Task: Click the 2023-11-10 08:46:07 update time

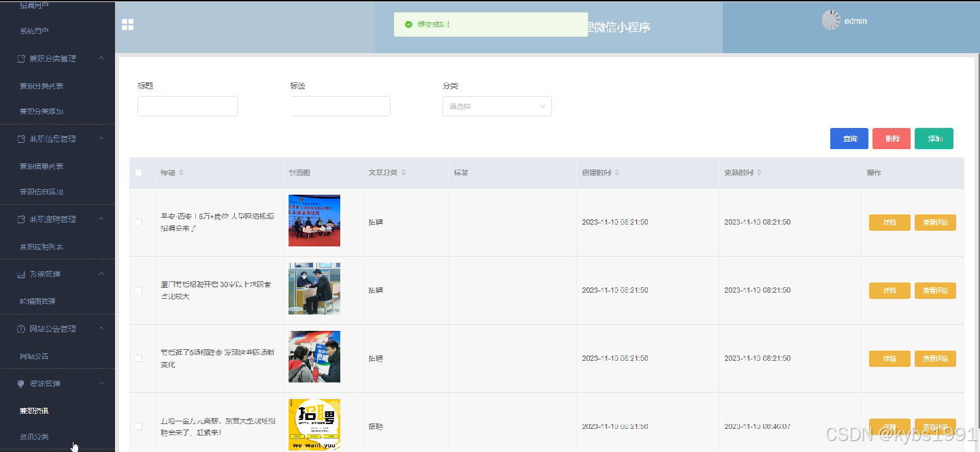Action: point(757,426)
